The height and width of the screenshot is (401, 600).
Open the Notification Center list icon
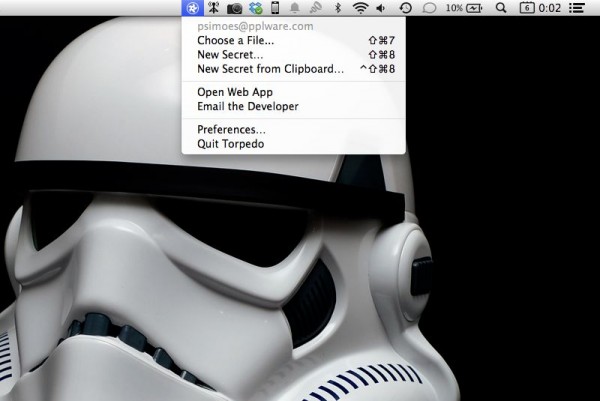click(576, 8)
